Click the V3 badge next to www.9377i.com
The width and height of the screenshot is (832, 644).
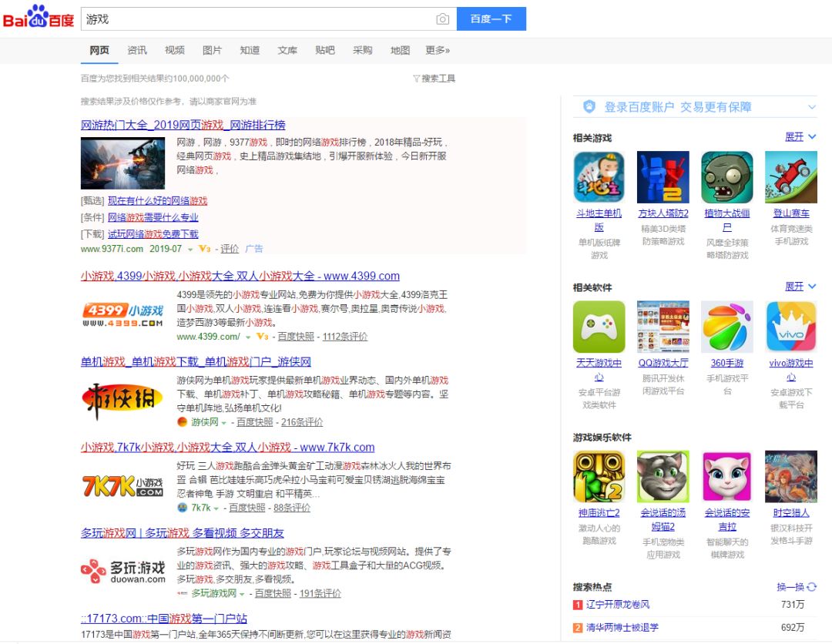[x=205, y=248]
